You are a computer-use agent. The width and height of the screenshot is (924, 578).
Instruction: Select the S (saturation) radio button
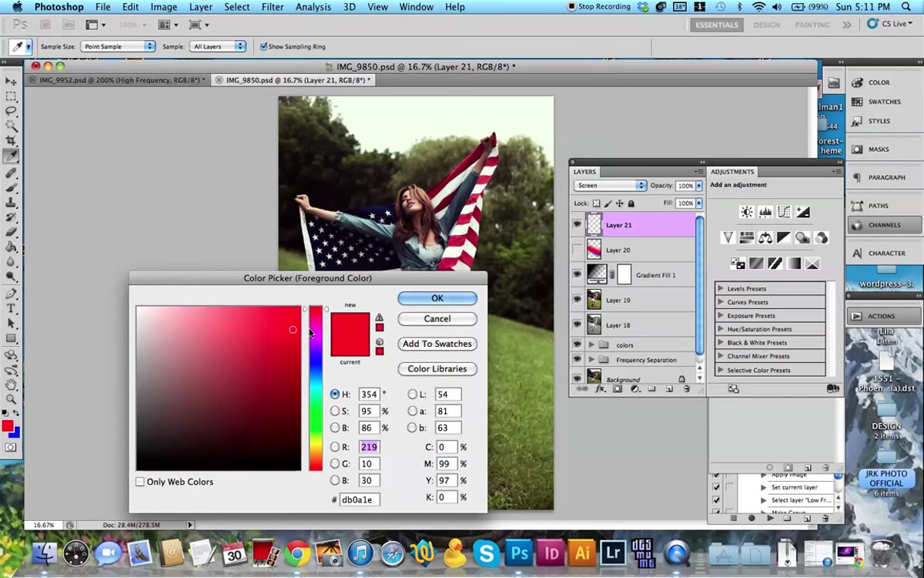click(335, 411)
